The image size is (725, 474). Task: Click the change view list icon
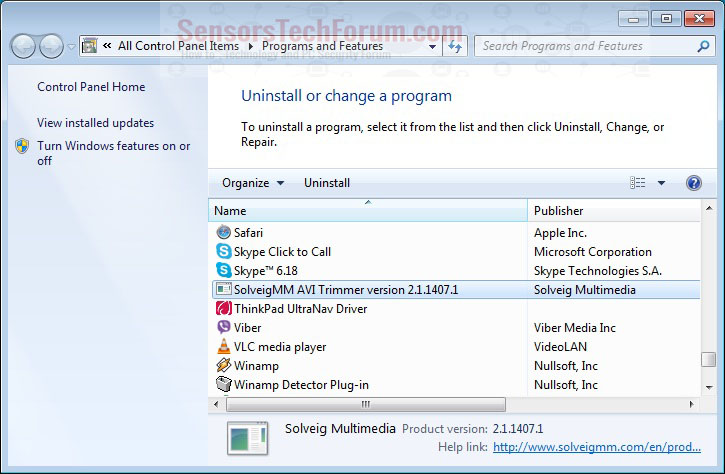point(638,183)
